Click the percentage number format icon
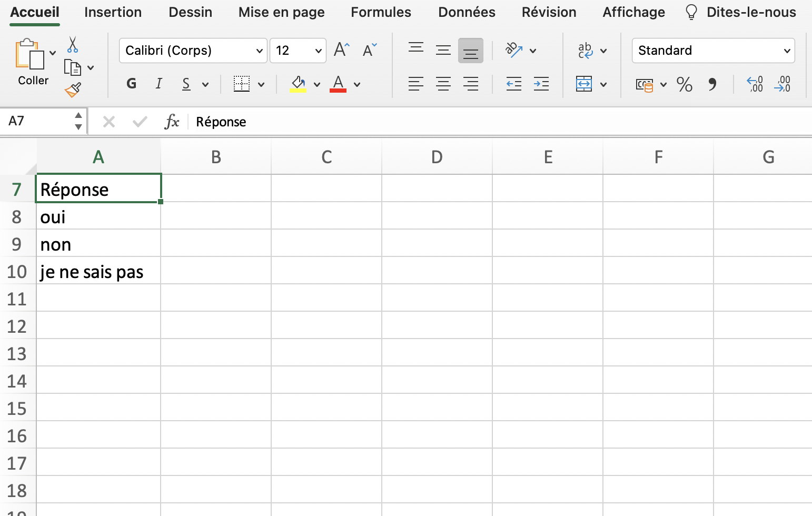The image size is (812, 516). [x=684, y=84]
